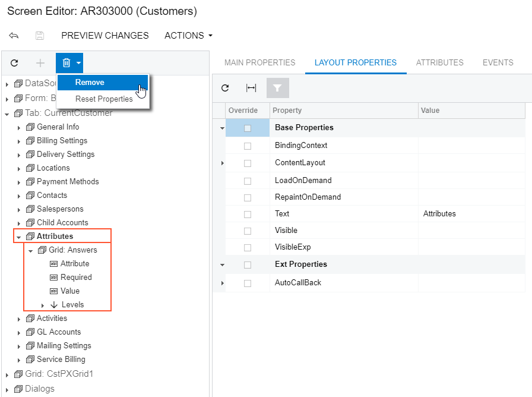Collapse the Attributes tree node
The image size is (532, 397).
(x=19, y=237)
